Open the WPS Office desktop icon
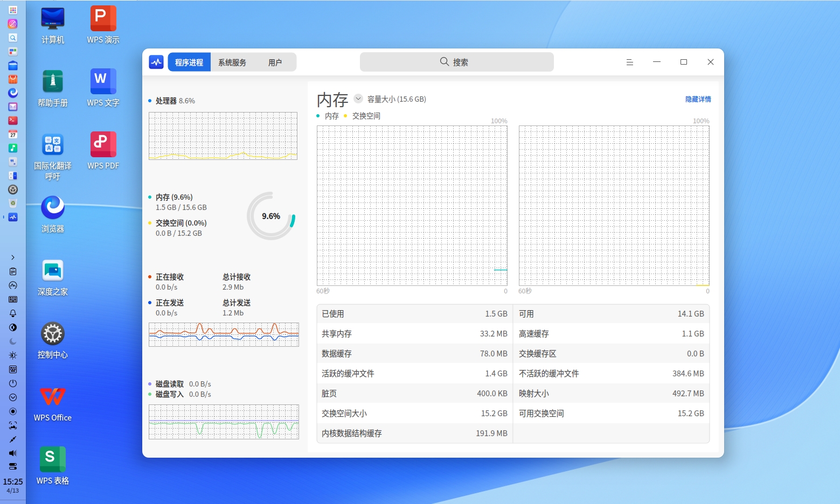This screenshot has width=840, height=504. point(53,404)
